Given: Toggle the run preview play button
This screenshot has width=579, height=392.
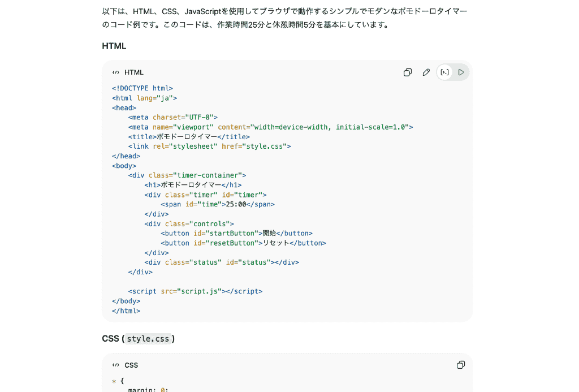Looking at the screenshot, I should click(x=461, y=72).
